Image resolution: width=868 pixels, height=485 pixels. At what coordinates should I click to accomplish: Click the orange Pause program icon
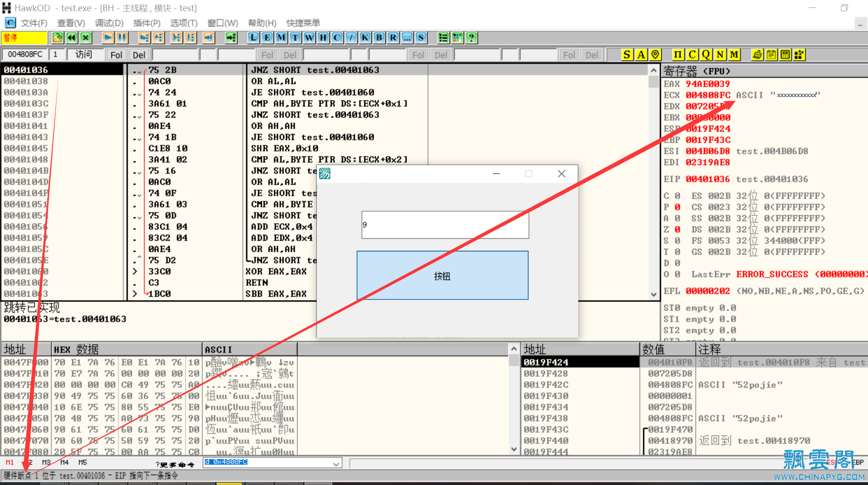pos(122,38)
